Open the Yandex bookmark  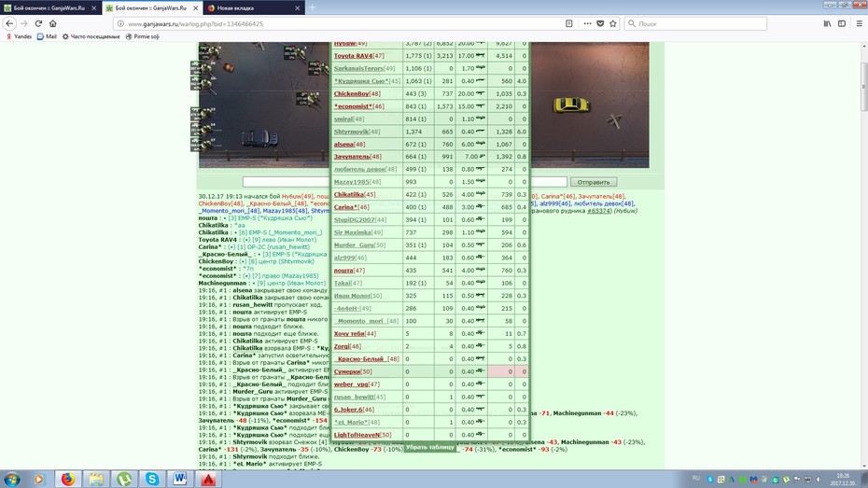(19, 36)
